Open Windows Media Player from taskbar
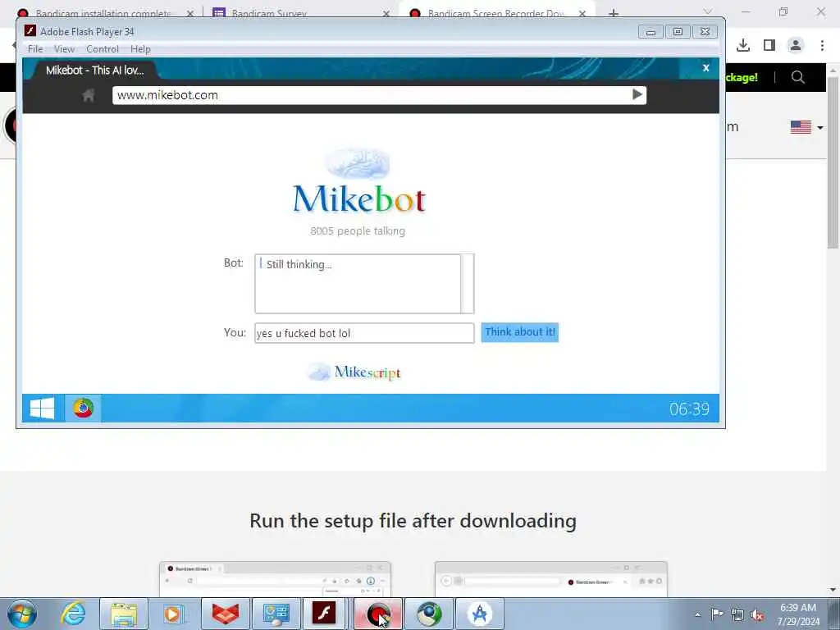 click(174, 614)
